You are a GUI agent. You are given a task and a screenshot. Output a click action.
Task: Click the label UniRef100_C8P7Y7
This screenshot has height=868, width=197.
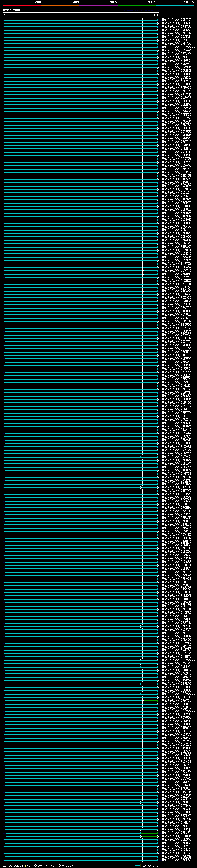176,491
